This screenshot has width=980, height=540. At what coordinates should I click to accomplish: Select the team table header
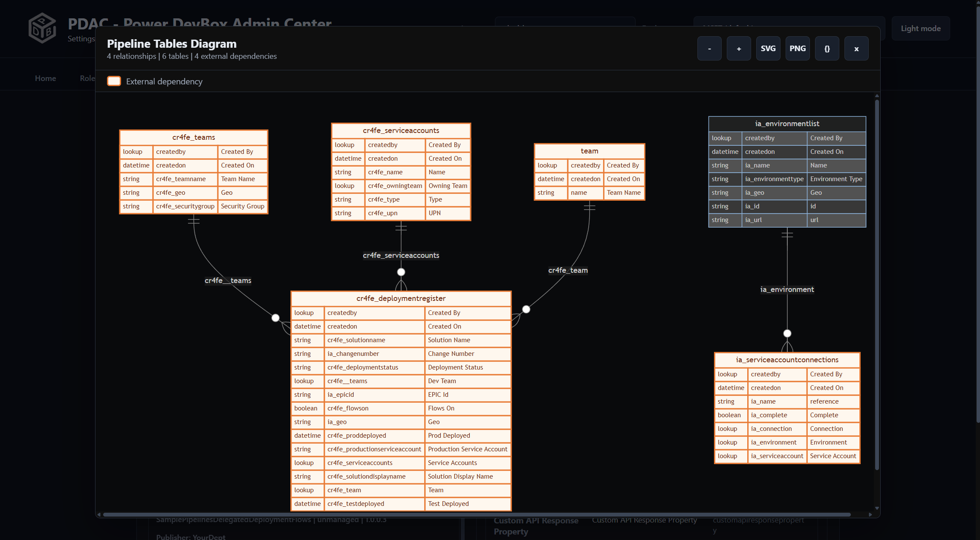tap(590, 151)
